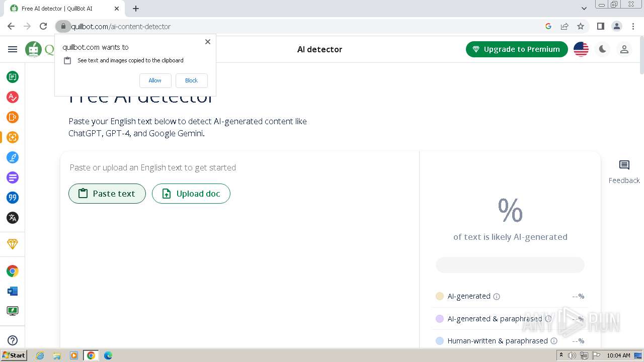This screenshot has width=644, height=362.
Task: Close the clipboard permission popup
Action: click(208, 42)
